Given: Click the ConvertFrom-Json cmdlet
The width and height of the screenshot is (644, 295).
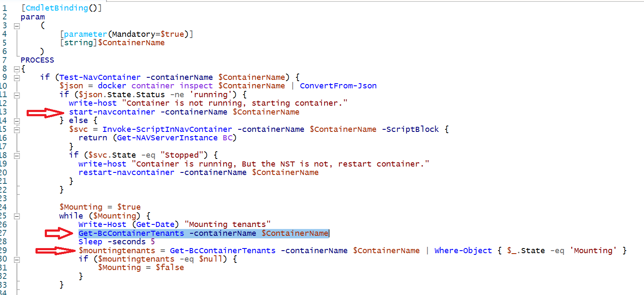Looking at the screenshot, I should click(338, 86).
